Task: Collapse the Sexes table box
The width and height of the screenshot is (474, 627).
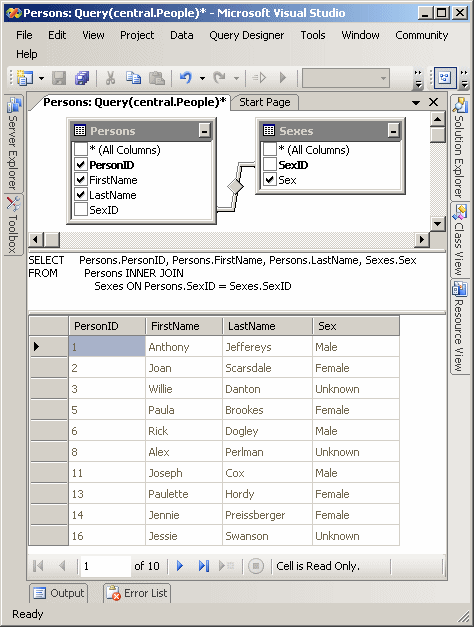Action: (x=393, y=130)
